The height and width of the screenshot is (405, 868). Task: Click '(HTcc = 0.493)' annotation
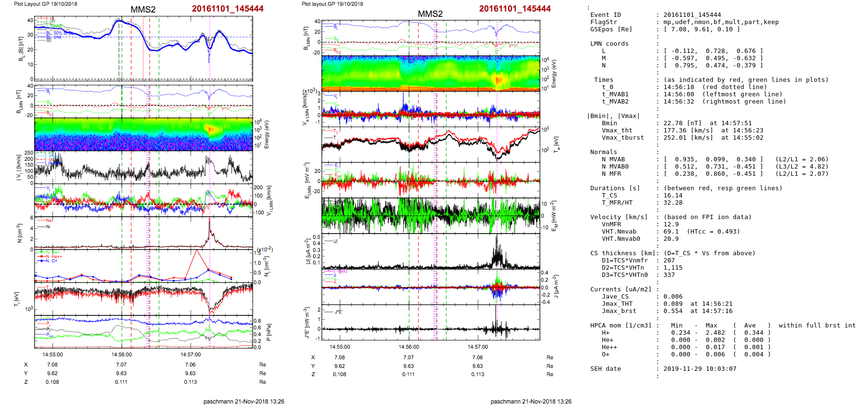[713, 232]
